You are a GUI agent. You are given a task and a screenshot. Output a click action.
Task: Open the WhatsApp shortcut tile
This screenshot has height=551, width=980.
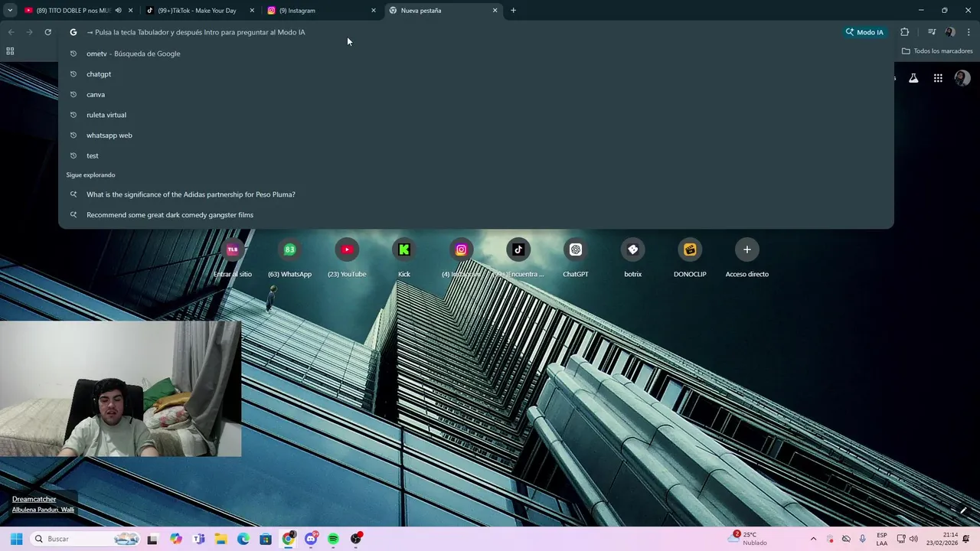pyautogui.click(x=289, y=258)
